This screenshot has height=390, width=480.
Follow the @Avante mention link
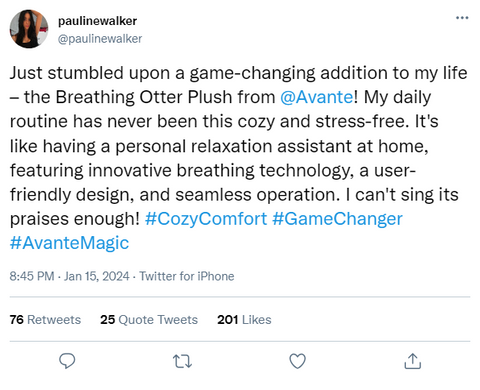pyautogui.click(x=316, y=97)
